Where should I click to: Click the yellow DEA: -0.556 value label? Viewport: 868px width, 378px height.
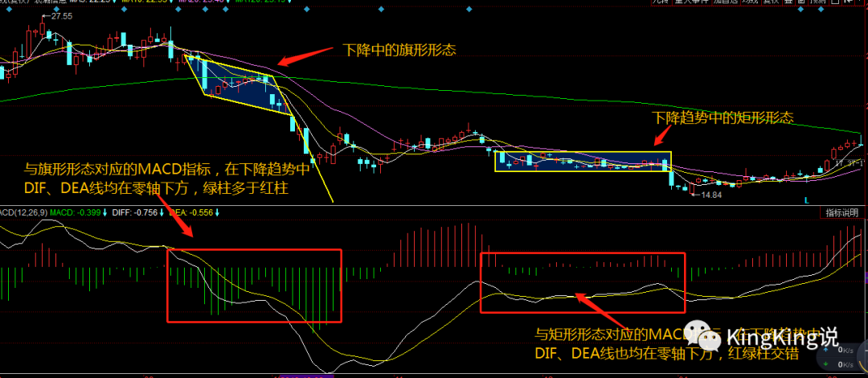[193, 212]
